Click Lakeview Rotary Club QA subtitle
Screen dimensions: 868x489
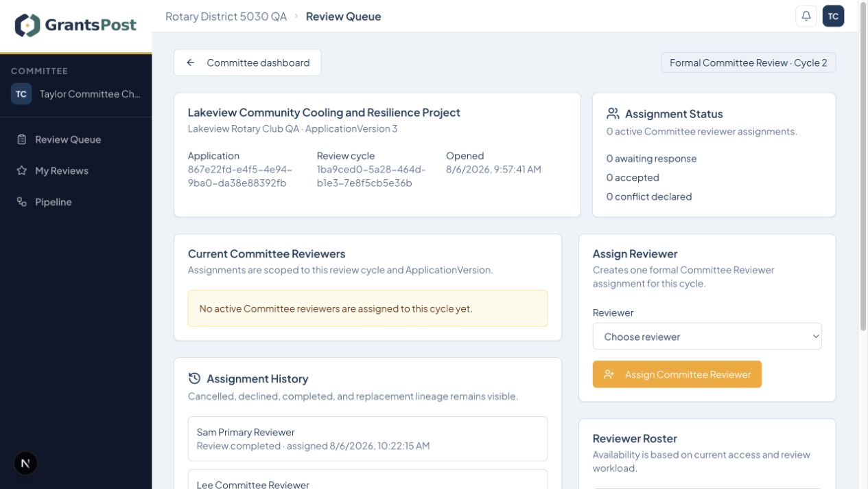(292, 129)
